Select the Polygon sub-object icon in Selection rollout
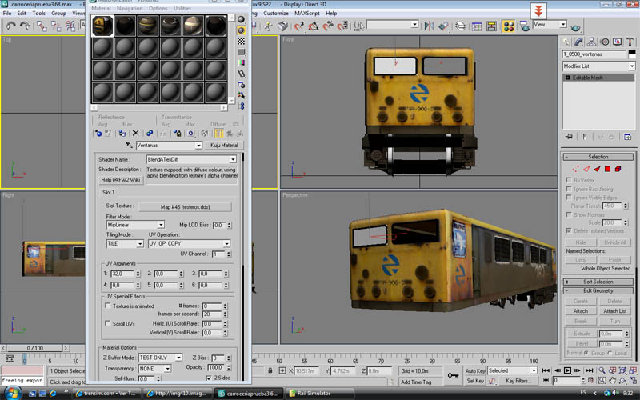The height and width of the screenshot is (400, 640). pos(606,169)
